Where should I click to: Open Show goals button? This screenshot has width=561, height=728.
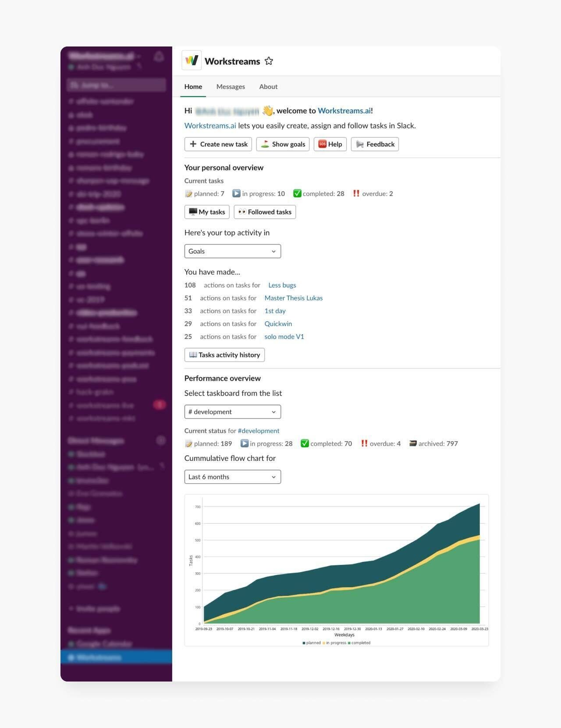283,144
